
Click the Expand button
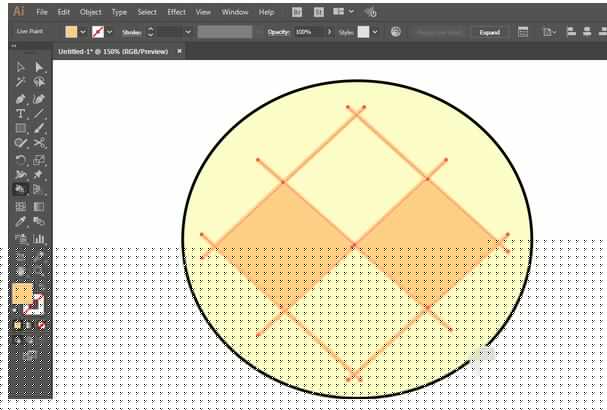(x=489, y=32)
